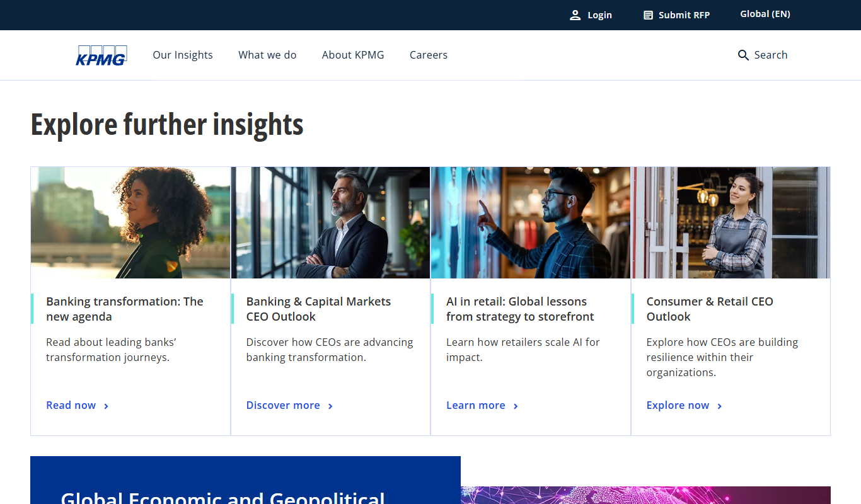
Task: Click the Explore now link
Action: pos(678,405)
